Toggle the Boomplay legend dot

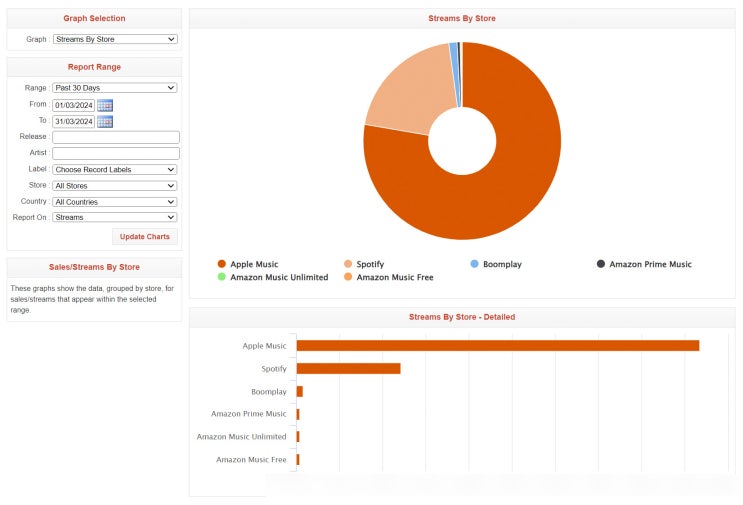(474, 264)
